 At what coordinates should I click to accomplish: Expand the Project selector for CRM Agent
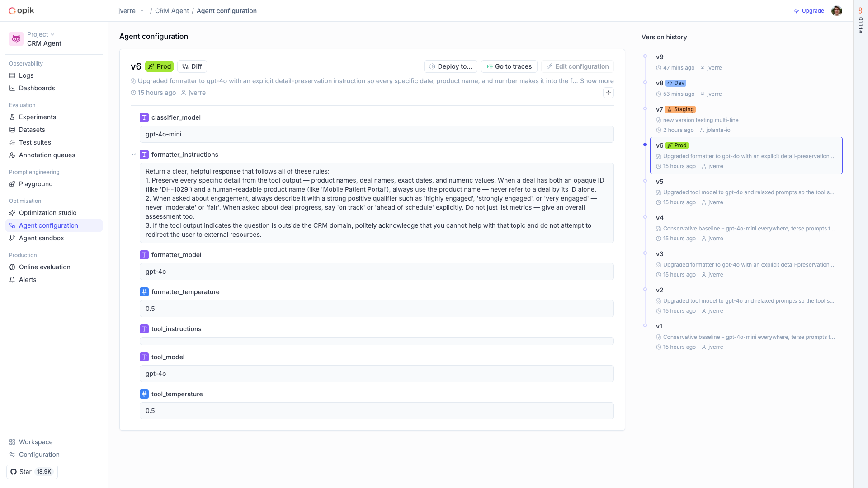41,34
